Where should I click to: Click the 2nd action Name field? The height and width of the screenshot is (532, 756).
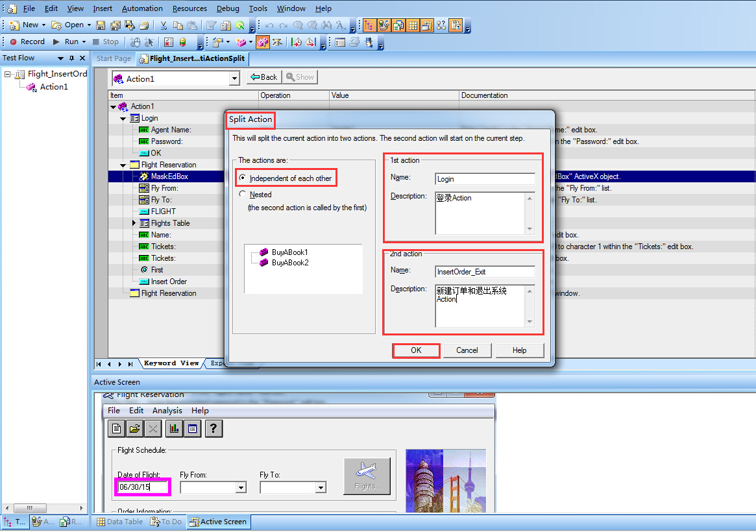485,272
